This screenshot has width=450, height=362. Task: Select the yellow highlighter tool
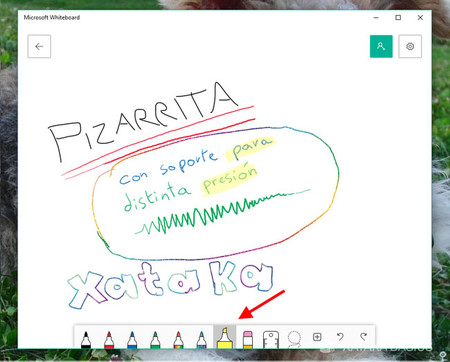224,337
